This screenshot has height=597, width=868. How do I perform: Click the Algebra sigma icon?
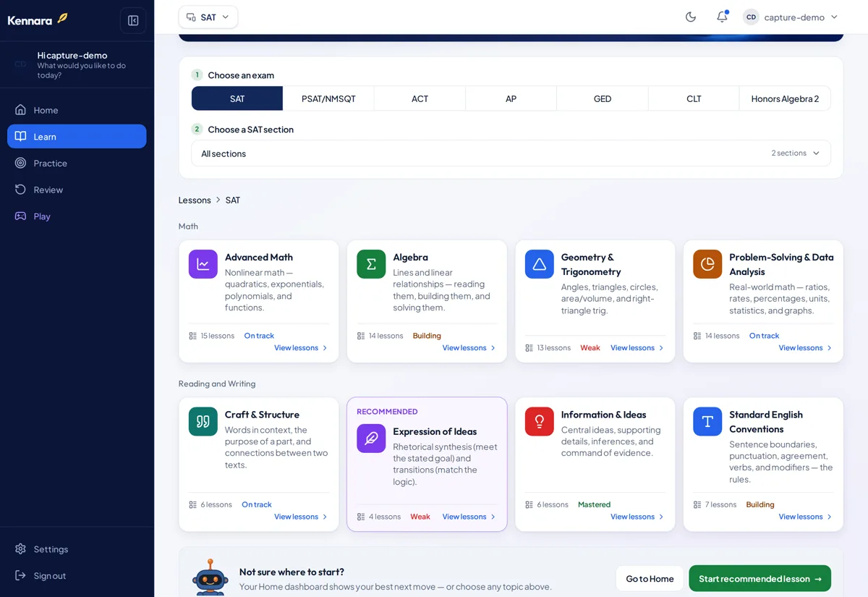[371, 264]
